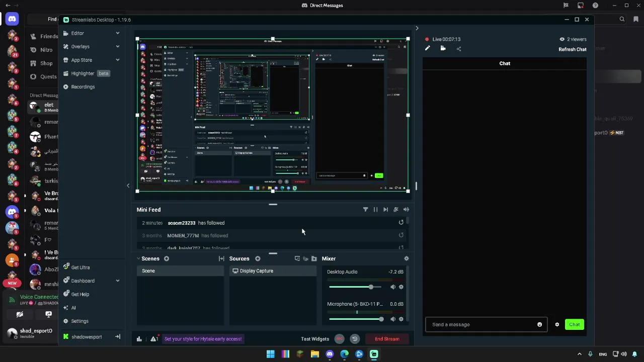This screenshot has height=362, width=644.
Task: Collapse the left sidebar arrow
Action: pyautogui.click(x=128, y=186)
